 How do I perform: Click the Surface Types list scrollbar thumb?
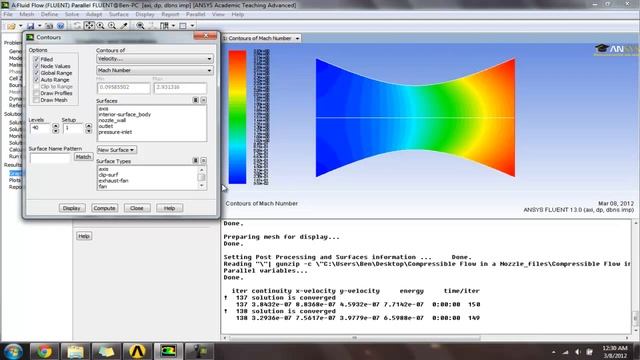[x=201, y=177]
